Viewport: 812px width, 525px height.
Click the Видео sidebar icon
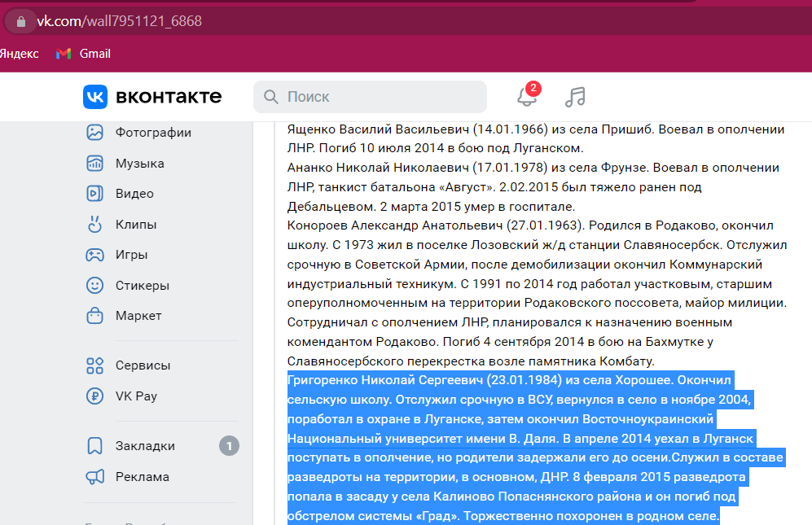point(94,194)
